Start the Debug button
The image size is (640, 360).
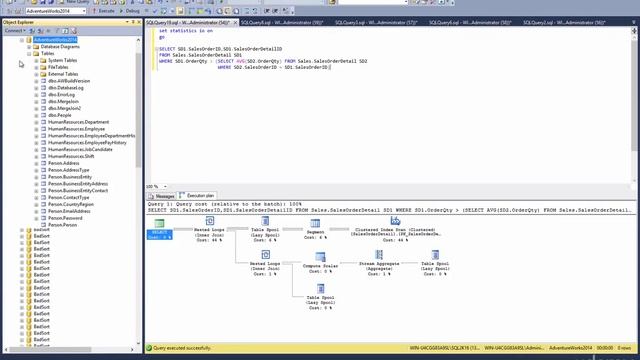tap(129, 11)
